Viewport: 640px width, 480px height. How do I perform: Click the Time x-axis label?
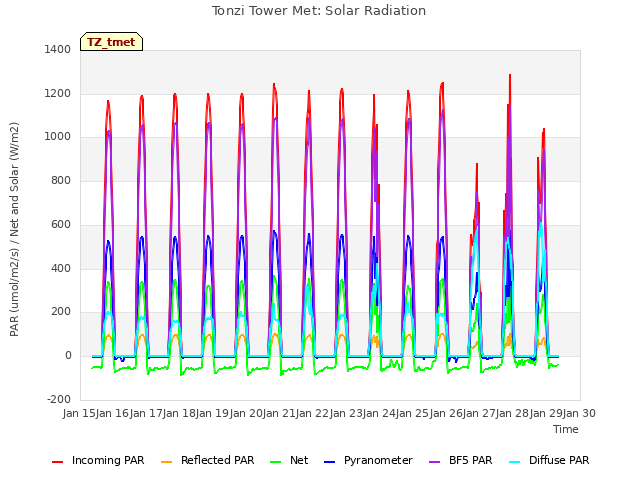[x=566, y=429]
